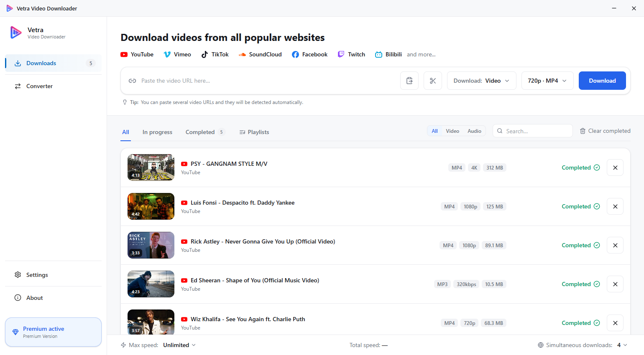
Task: Click the globe Simultaneous downloads icon
Action: (x=541, y=345)
